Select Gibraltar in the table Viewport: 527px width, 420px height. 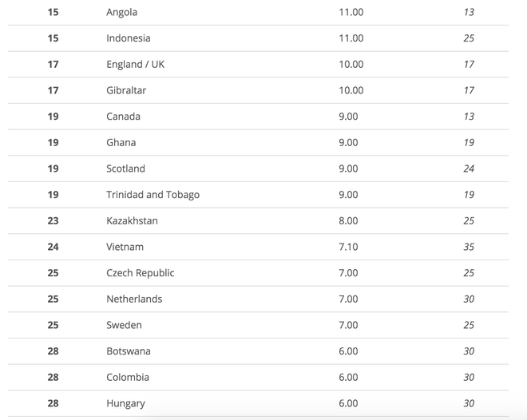(126, 90)
